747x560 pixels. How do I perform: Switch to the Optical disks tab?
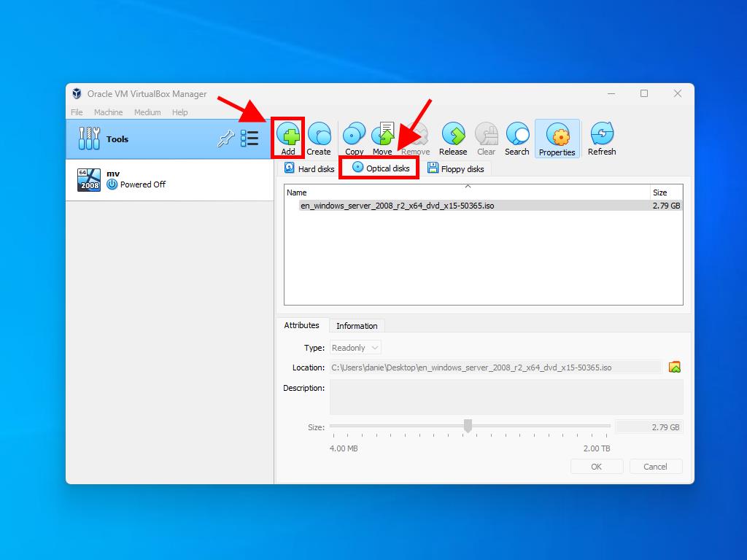[379, 168]
